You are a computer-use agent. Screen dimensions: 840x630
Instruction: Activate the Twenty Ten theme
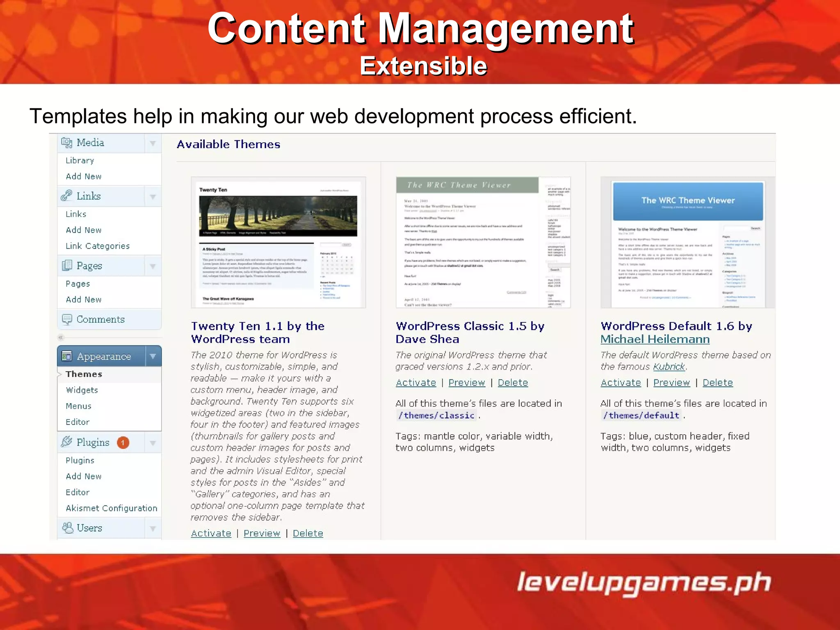[211, 533]
